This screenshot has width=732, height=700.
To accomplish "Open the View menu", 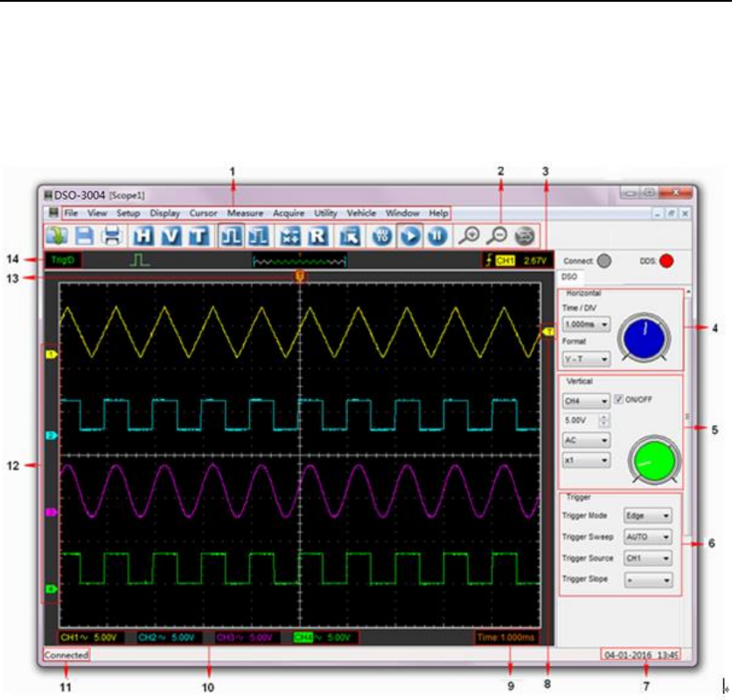I will (97, 213).
